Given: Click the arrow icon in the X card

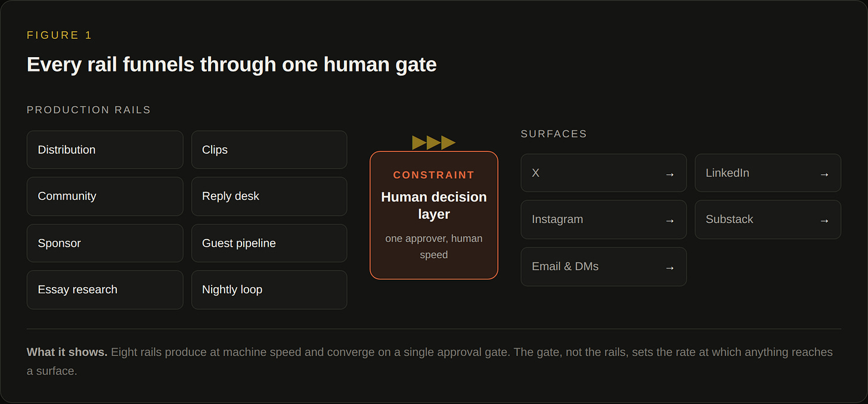Looking at the screenshot, I should (x=669, y=174).
